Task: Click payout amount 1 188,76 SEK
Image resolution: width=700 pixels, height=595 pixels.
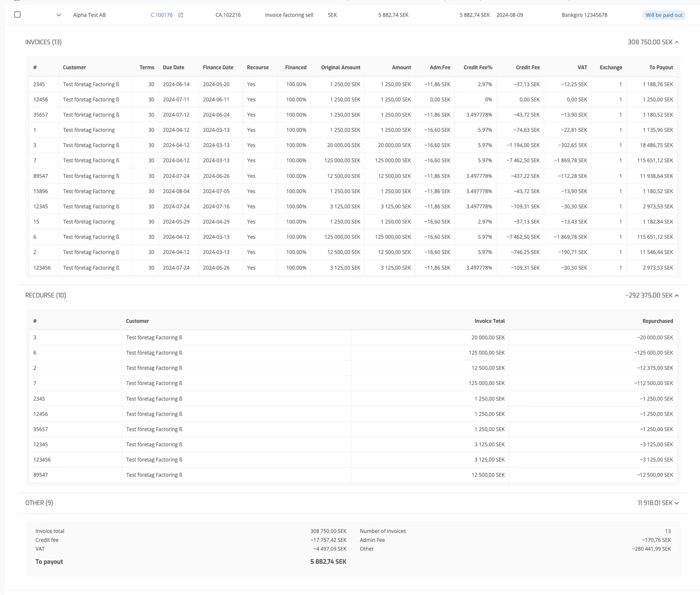Action: point(658,85)
